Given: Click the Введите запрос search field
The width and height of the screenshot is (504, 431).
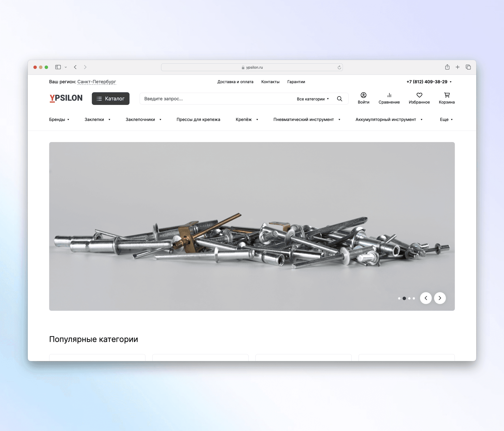Looking at the screenshot, I should point(217,99).
